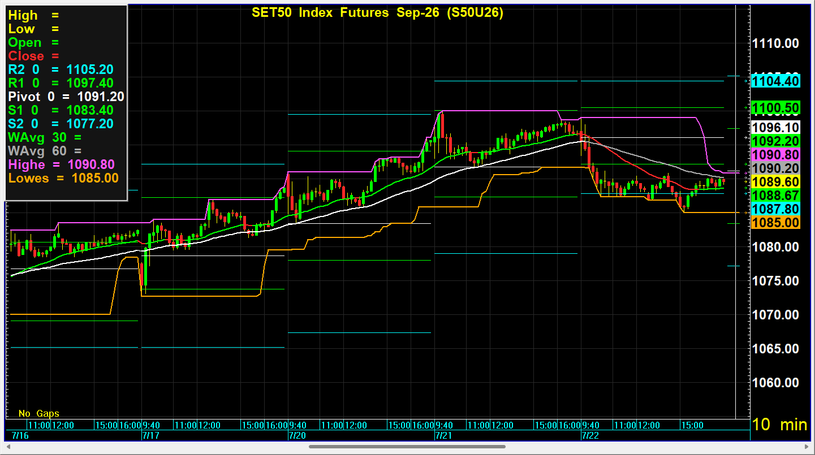Click the WAvg 30 legend row
The width and height of the screenshot is (815, 455).
tap(45, 137)
